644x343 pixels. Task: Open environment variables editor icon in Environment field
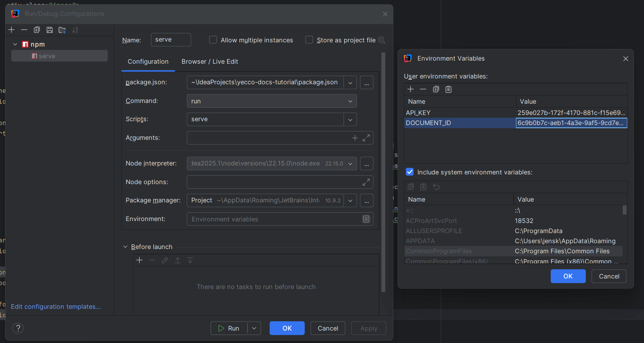click(366, 219)
